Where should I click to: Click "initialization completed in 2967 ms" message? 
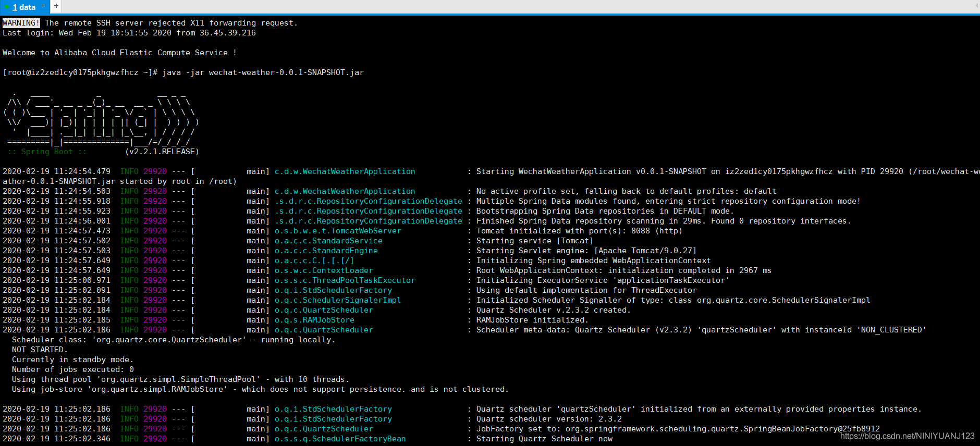click(x=690, y=270)
